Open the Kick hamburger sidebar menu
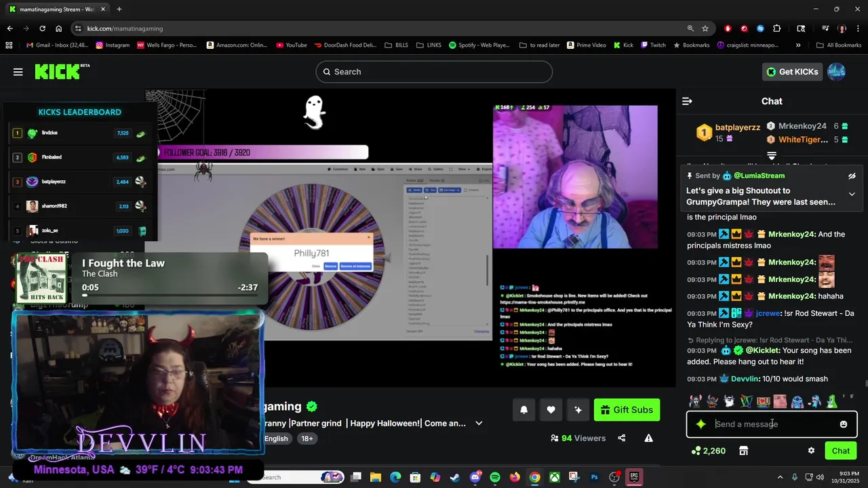The width and height of the screenshot is (868, 488). (18, 72)
